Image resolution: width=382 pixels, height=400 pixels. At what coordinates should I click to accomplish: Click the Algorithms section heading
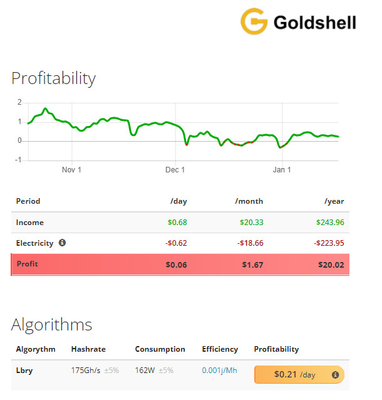pos(52,324)
